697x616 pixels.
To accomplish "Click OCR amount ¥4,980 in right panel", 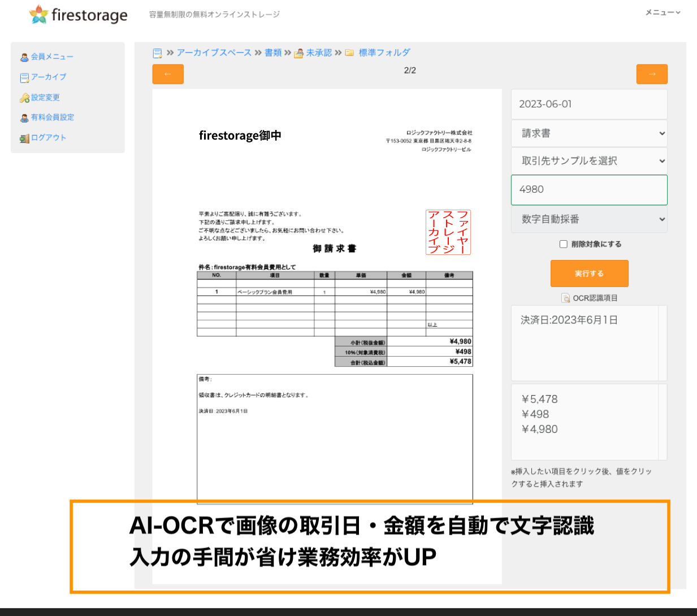I will click(539, 430).
